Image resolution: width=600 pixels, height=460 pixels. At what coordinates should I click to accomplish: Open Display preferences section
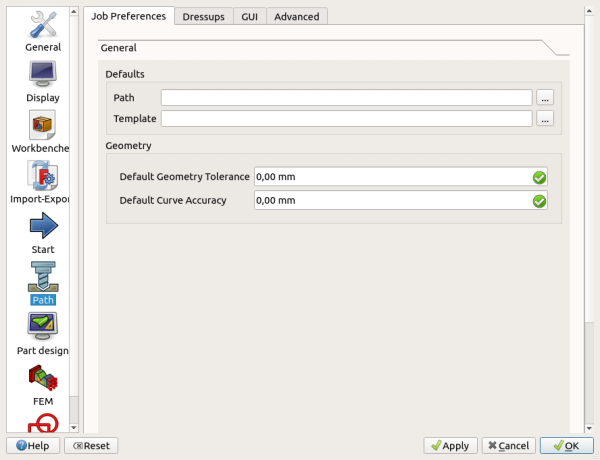[x=43, y=82]
